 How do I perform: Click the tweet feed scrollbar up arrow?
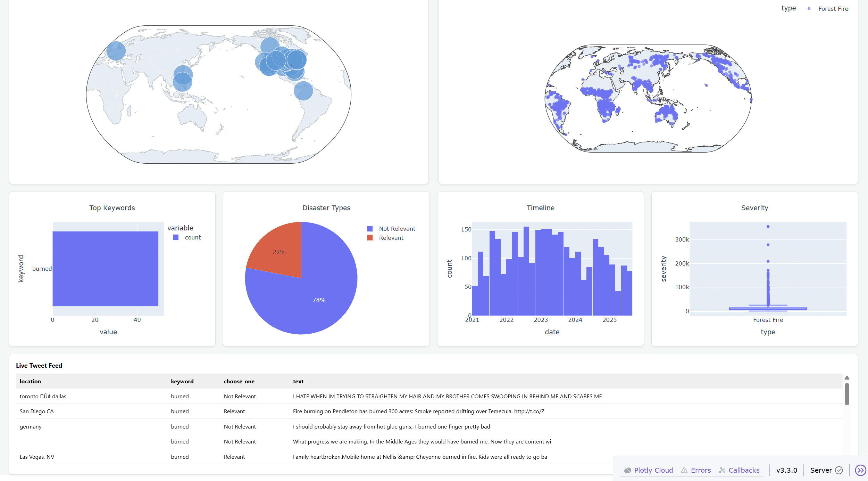847,378
